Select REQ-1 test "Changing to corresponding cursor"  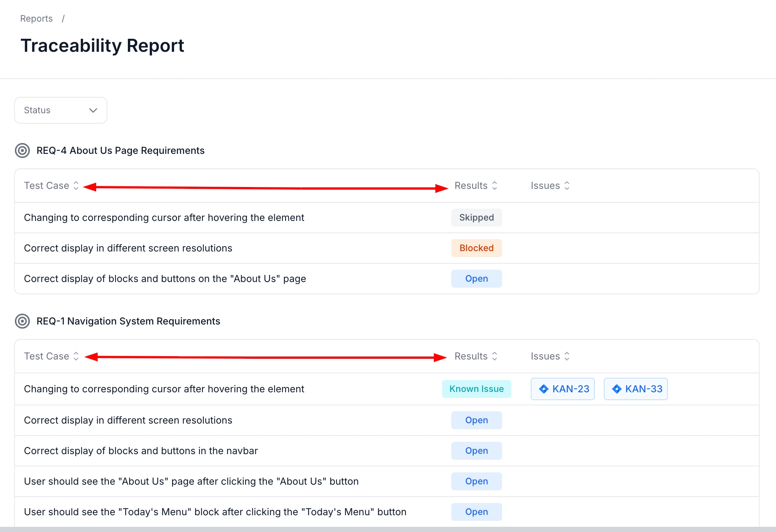(x=164, y=389)
